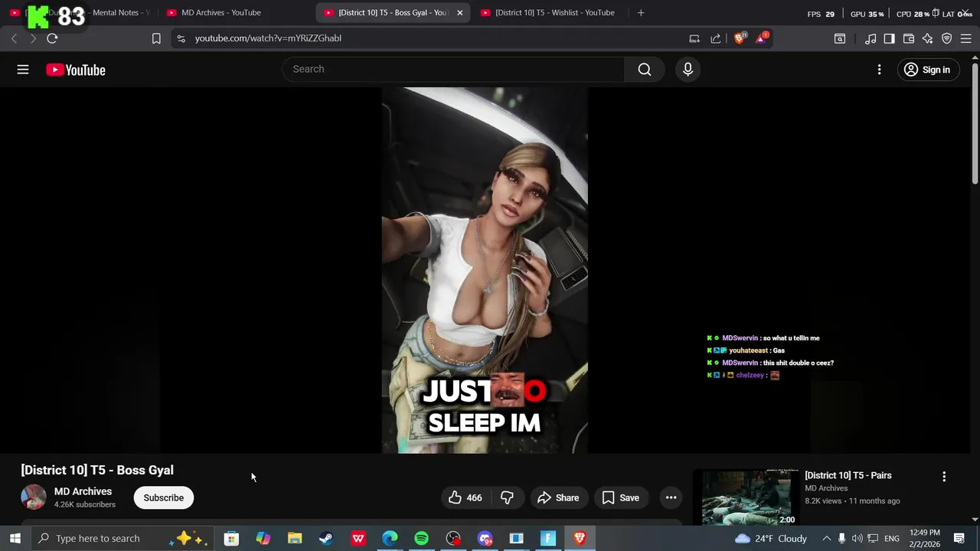Open options for T5 - Pairs video
This screenshot has height=551, width=980.
click(944, 476)
